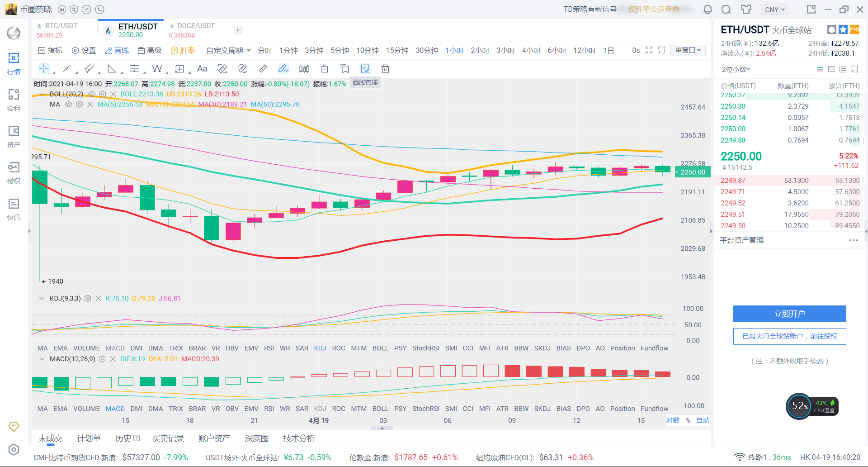Open drawing line management icon
The image size is (868, 467).
[x=365, y=69]
